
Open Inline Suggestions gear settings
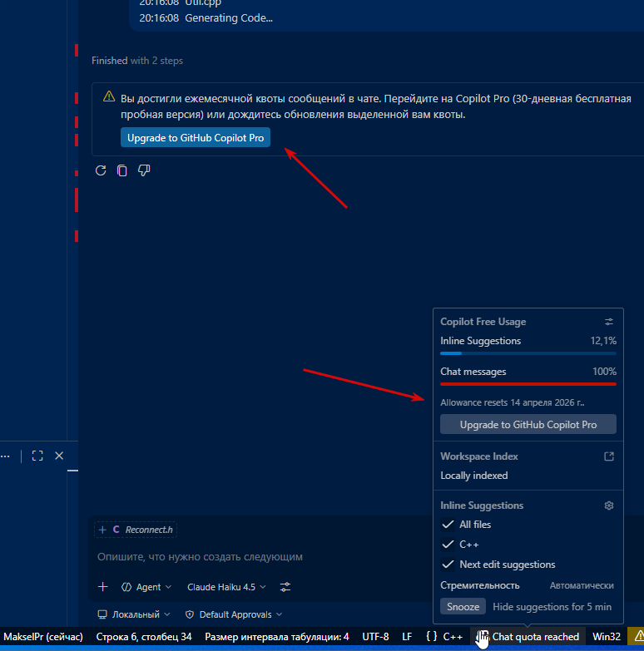609,506
